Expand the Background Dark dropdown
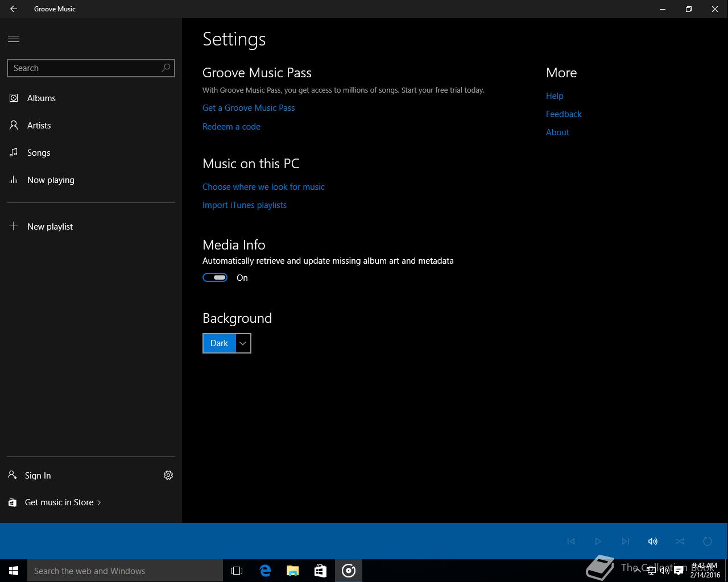 coord(227,343)
